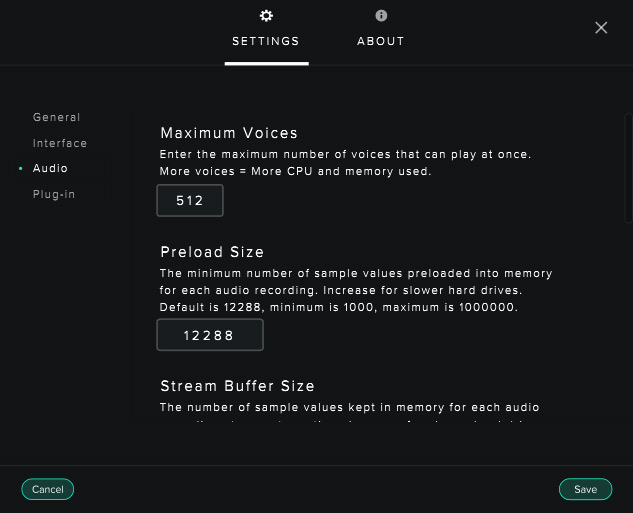
Task: Select the General settings category
Action: pos(56,118)
